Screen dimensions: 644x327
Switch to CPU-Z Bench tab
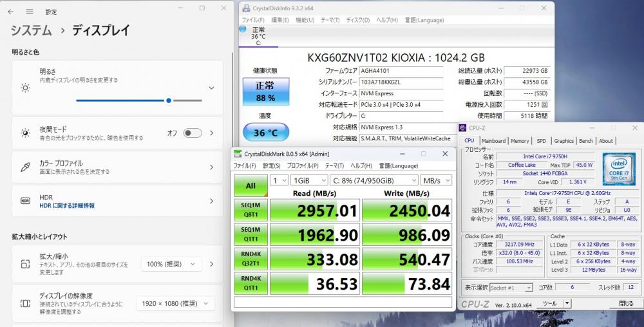(x=586, y=141)
